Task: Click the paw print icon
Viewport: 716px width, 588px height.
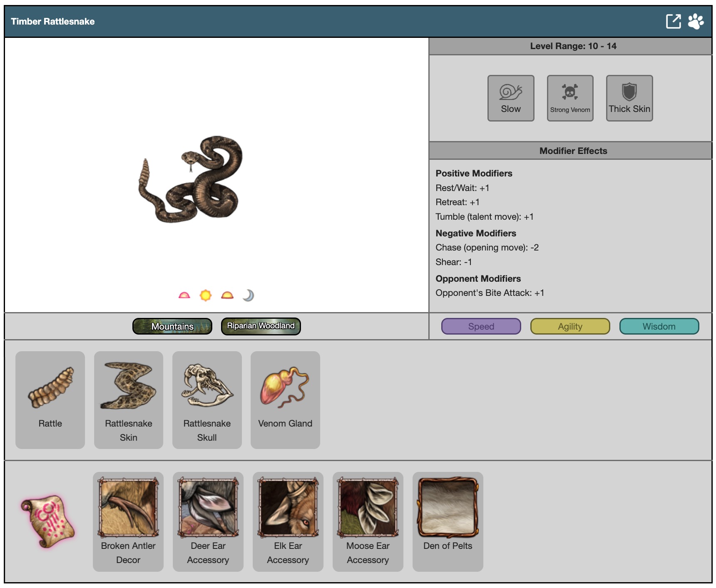Action: pos(696,21)
